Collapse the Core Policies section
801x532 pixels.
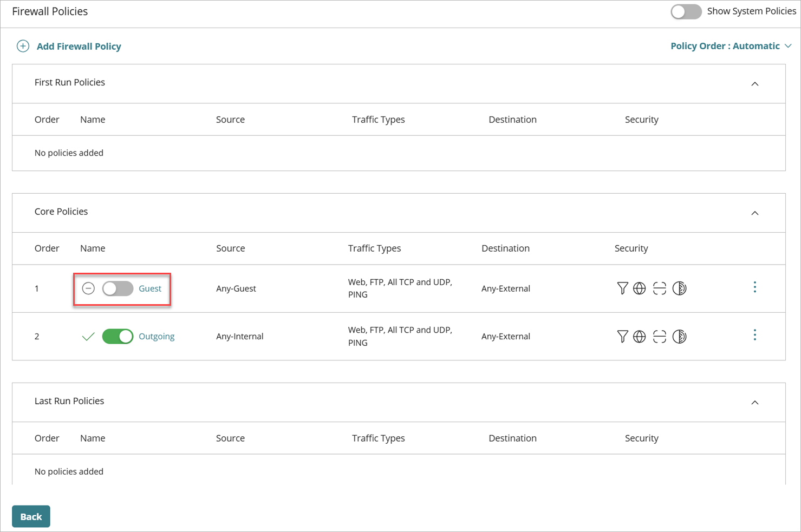pyautogui.click(x=755, y=213)
